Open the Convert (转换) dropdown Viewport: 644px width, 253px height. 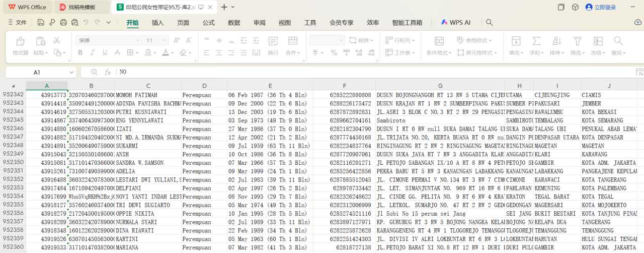coord(361,40)
